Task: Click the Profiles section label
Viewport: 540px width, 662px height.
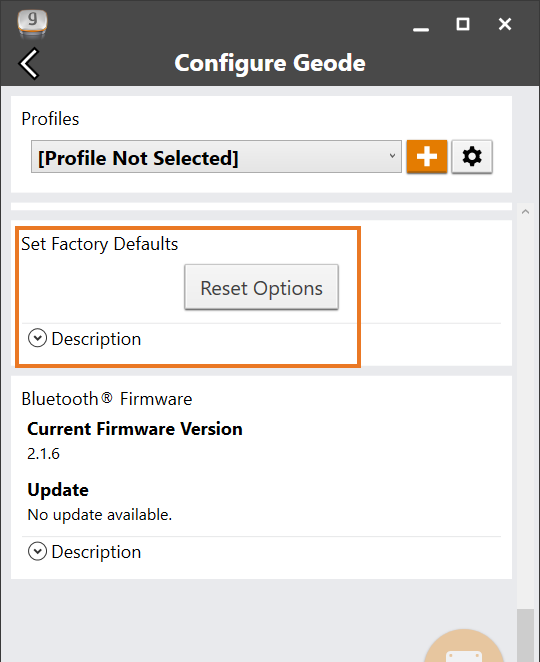Action: (50, 119)
